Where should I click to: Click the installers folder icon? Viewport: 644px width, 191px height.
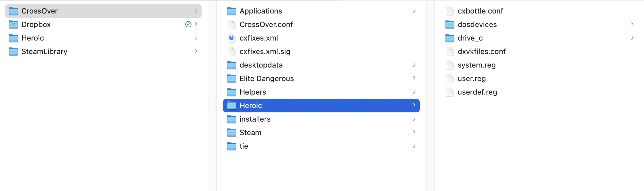[x=232, y=119]
